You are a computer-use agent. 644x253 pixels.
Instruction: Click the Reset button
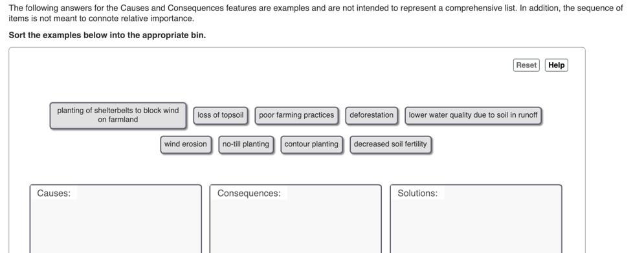click(x=526, y=65)
